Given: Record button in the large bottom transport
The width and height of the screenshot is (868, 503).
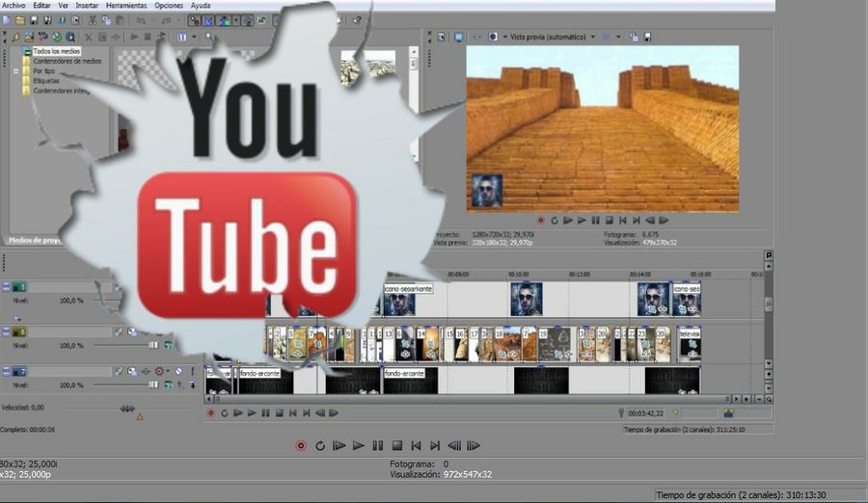Looking at the screenshot, I should click(x=301, y=445).
